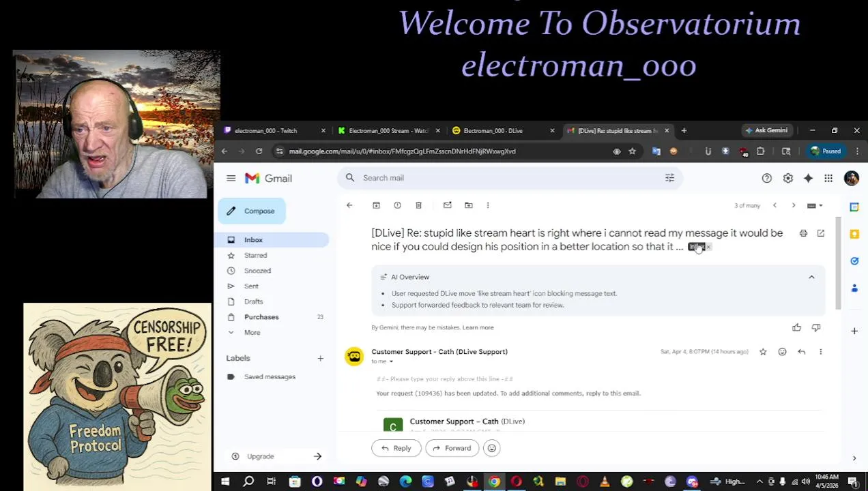The width and height of the screenshot is (868, 491).
Task: Open Gmail Support help icon
Action: click(x=767, y=178)
